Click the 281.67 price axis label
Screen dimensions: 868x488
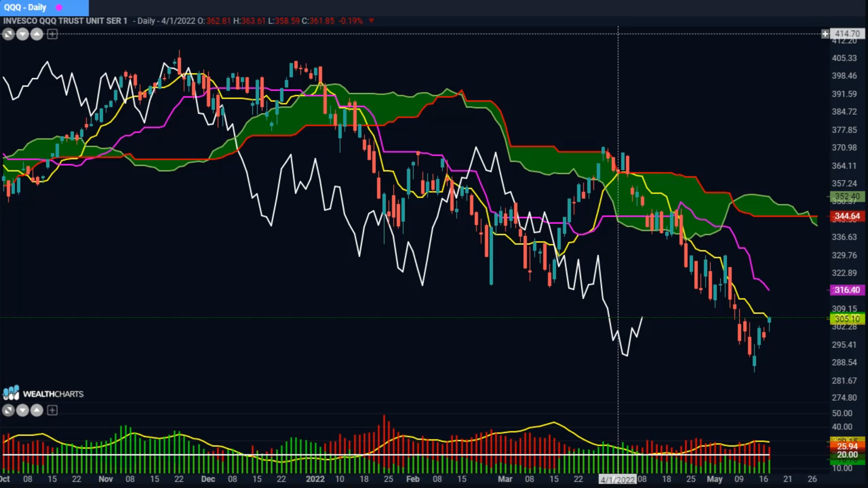pyautogui.click(x=844, y=380)
